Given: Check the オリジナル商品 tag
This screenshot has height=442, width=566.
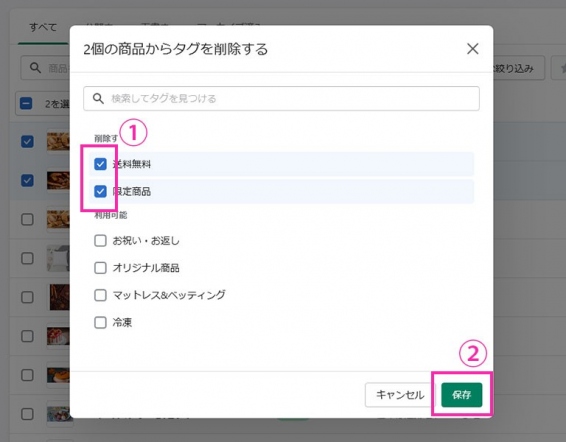Looking at the screenshot, I should 100,268.
